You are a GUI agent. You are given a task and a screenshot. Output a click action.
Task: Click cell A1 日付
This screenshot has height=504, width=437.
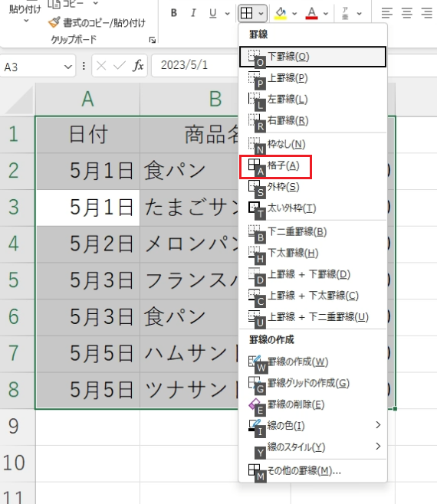tap(88, 134)
